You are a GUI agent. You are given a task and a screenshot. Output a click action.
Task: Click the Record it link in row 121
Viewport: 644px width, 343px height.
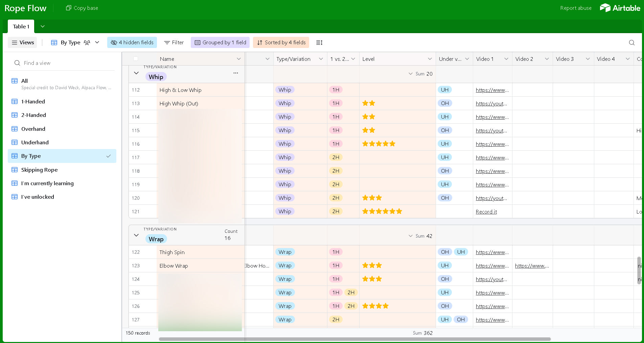click(x=486, y=212)
